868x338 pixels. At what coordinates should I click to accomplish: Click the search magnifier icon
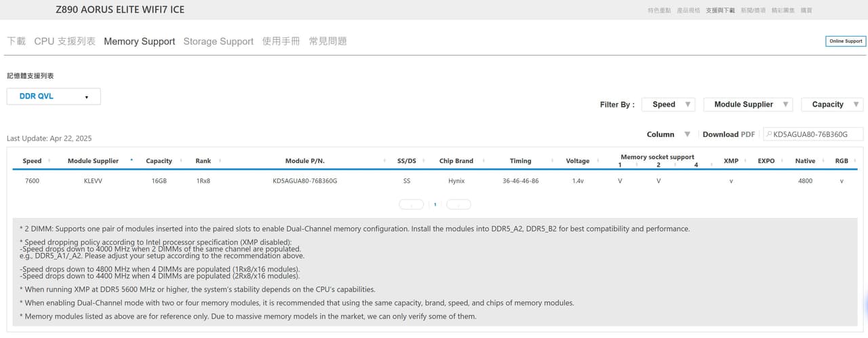[770, 134]
